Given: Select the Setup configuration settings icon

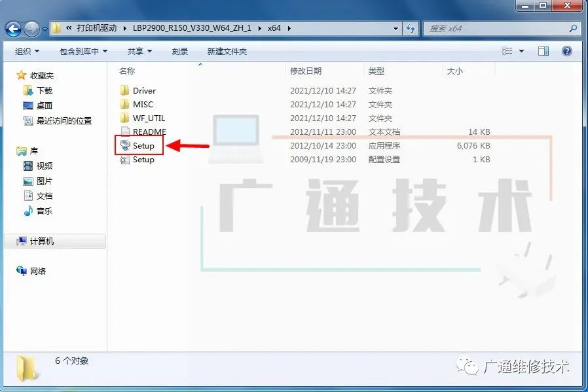Looking at the screenshot, I should pyautogui.click(x=124, y=160).
